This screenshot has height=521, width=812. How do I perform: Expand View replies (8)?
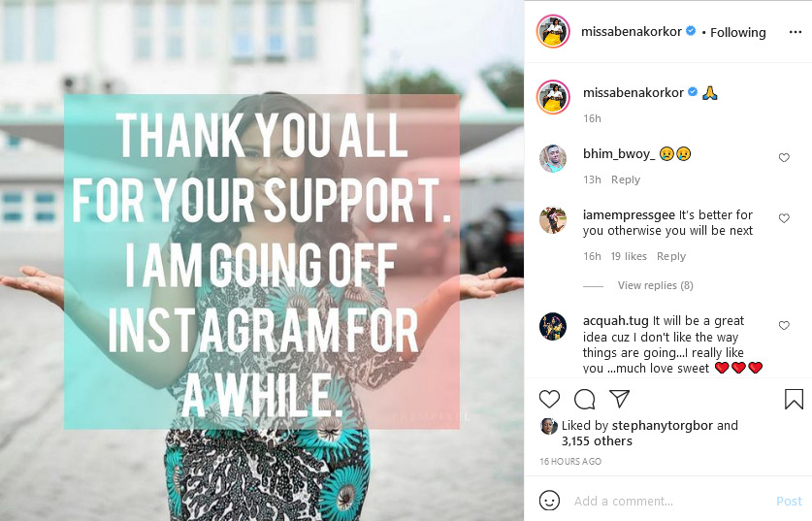(x=655, y=285)
